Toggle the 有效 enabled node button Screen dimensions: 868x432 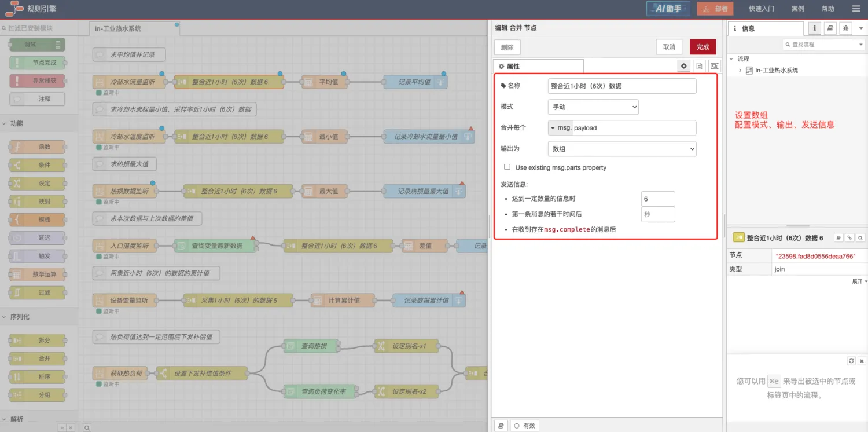525,426
